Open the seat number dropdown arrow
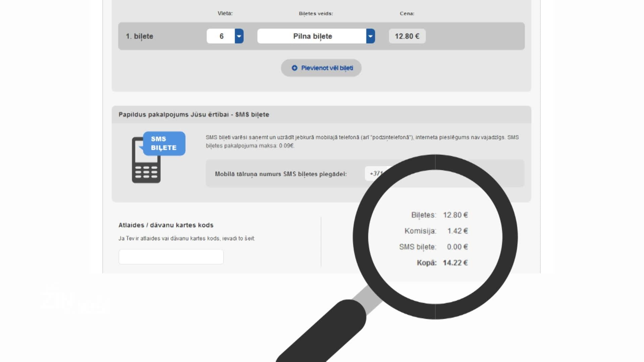 point(239,36)
